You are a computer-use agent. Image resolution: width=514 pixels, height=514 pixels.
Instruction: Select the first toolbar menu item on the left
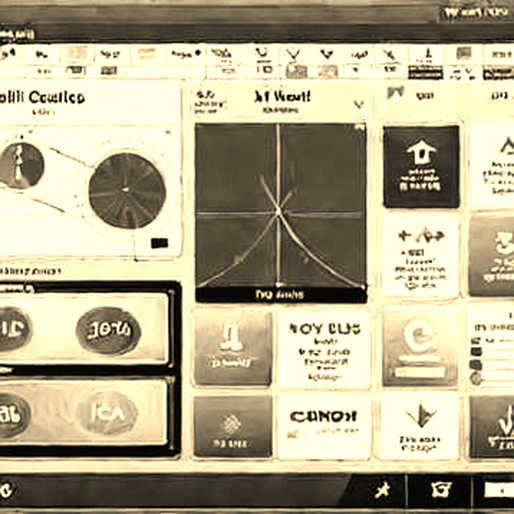(8, 54)
